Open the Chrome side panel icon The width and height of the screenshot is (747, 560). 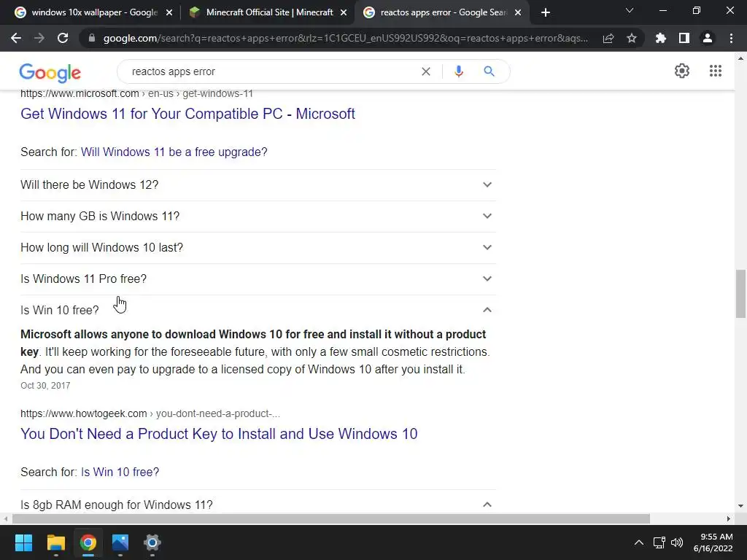[x=684, y=38]
